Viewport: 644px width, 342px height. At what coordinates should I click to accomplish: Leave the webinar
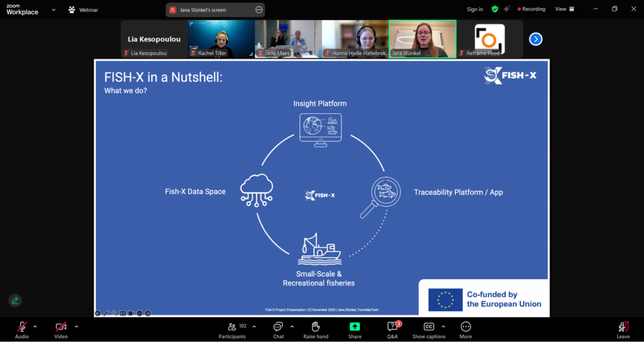(x=623, y=330)
